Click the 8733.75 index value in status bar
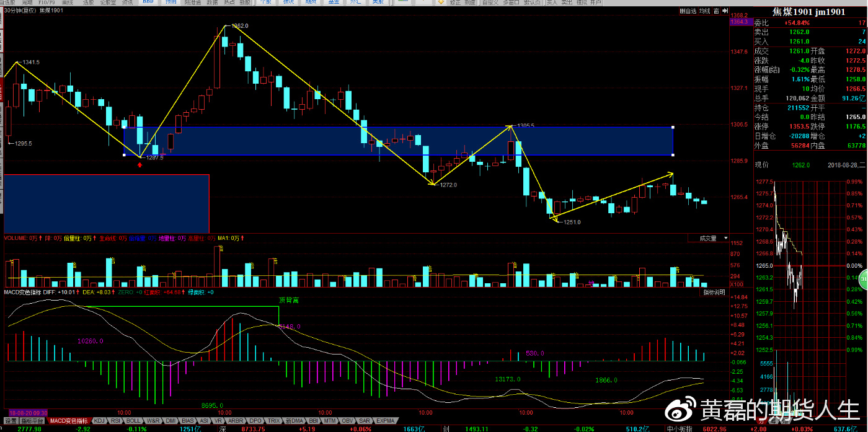 (253, 428)
